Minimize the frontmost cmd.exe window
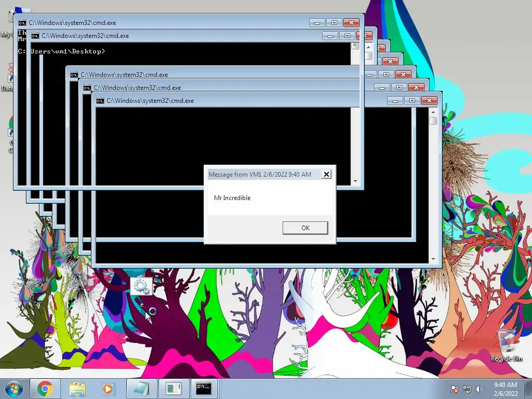The image size is (532, 399). 395,101
